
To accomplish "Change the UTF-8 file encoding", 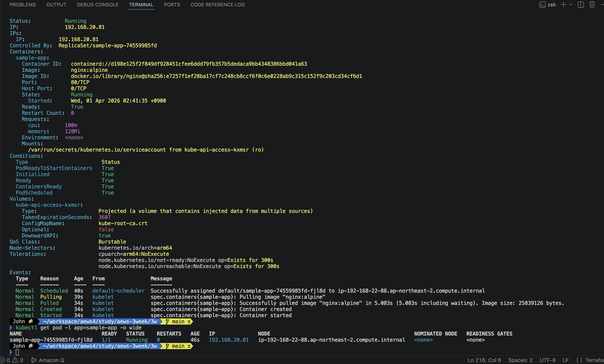I will 547,360.
